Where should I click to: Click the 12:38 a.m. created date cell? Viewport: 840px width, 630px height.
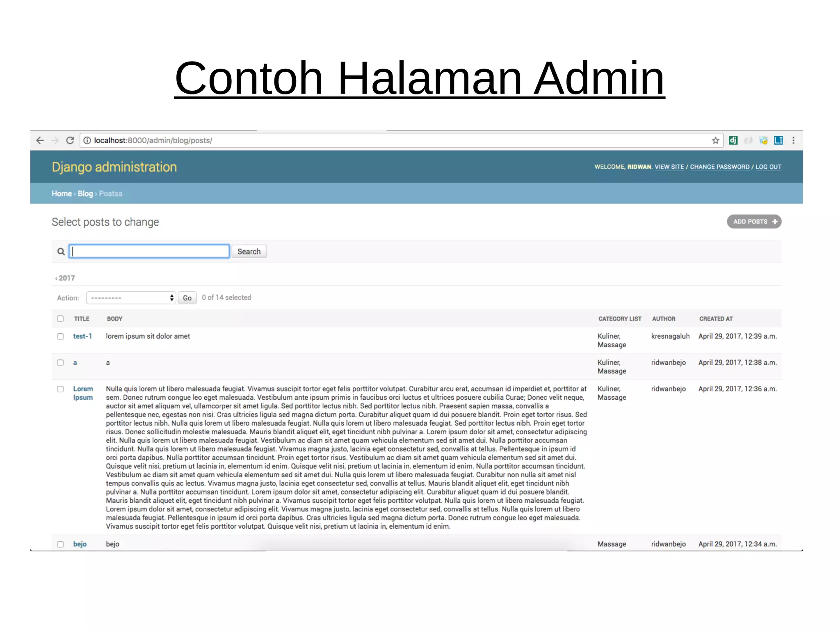click(737, 362)
